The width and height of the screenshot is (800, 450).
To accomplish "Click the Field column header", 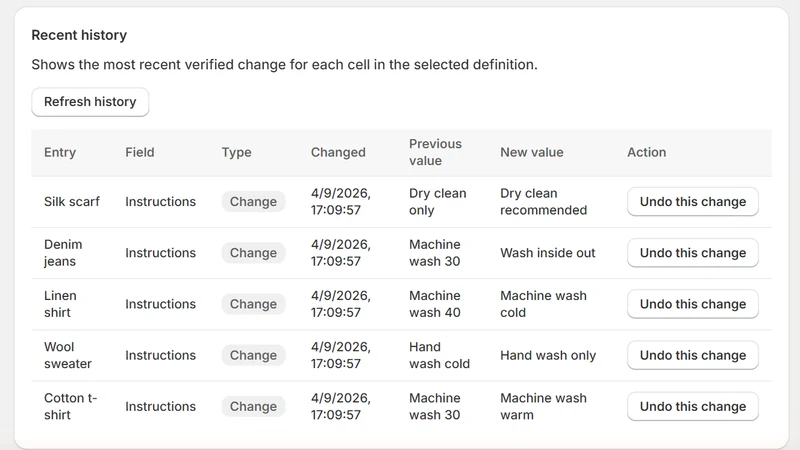I will pyautogui.click(x=140, y=152).
